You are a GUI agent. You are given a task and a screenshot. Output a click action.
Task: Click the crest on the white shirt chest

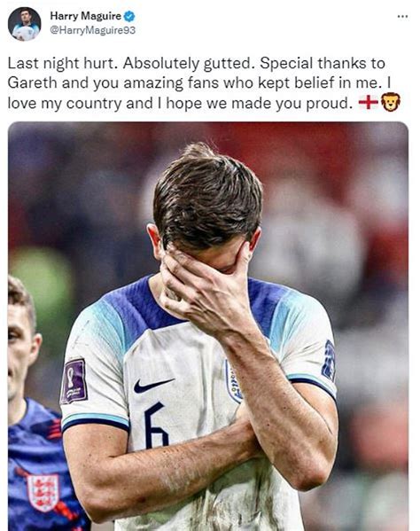point(234,381)
